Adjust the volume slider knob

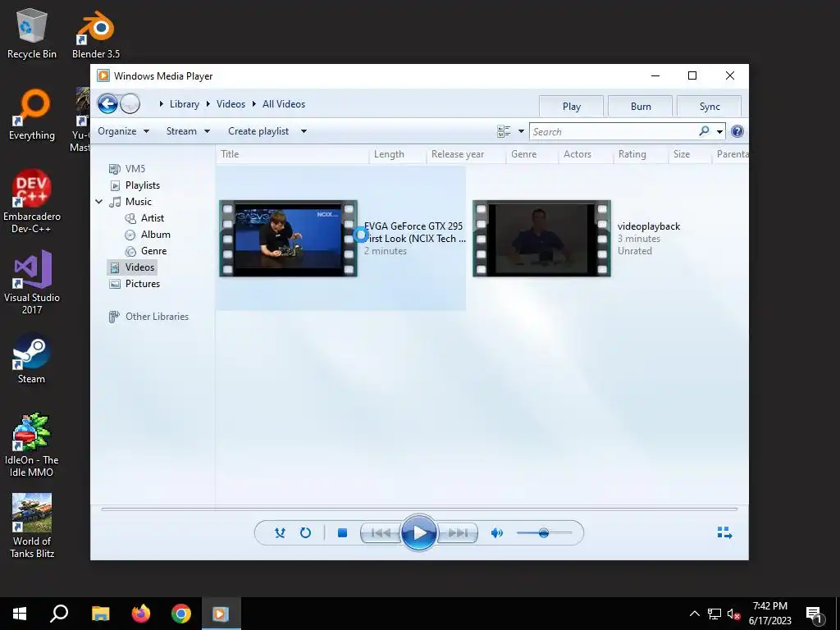tap(544, 533)
